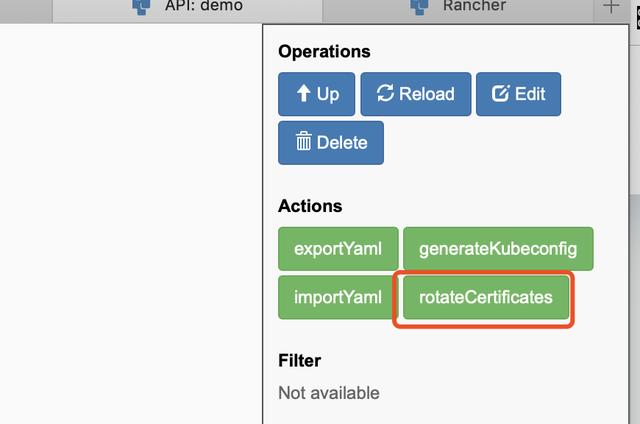Run the exportYaml action
This screenshot has width=640, height=424.
click(337, 248)
